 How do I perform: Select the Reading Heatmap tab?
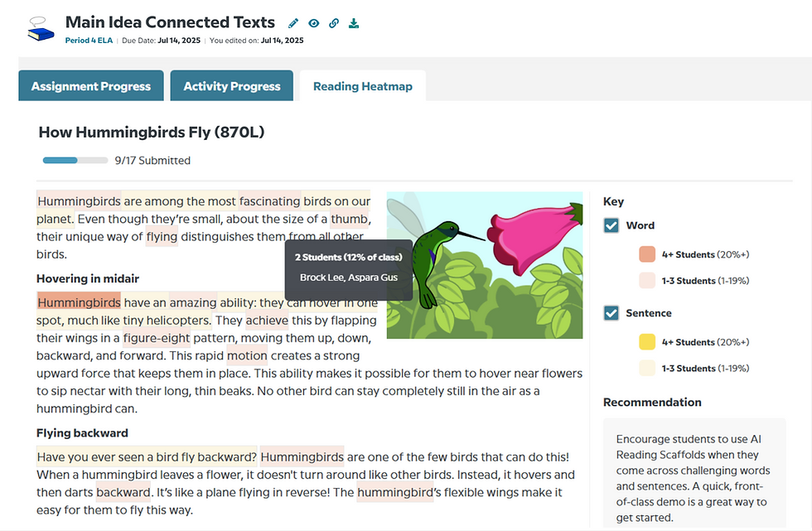coord(363,86)
